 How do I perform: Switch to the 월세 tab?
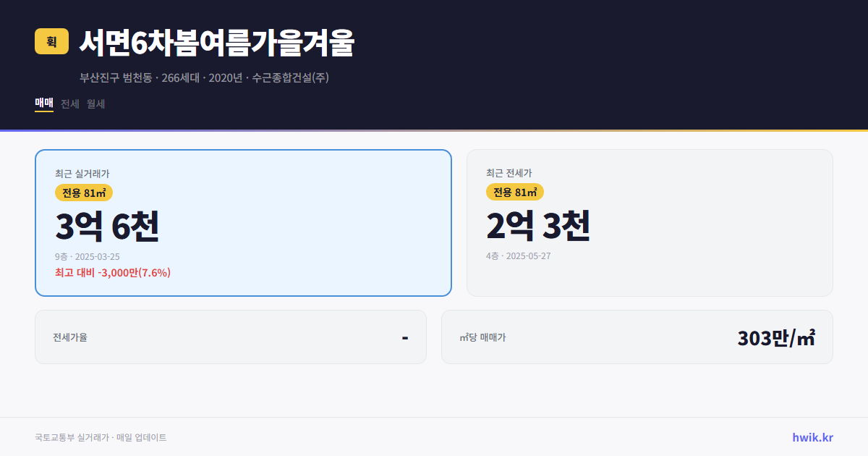(x=95, y=104)
